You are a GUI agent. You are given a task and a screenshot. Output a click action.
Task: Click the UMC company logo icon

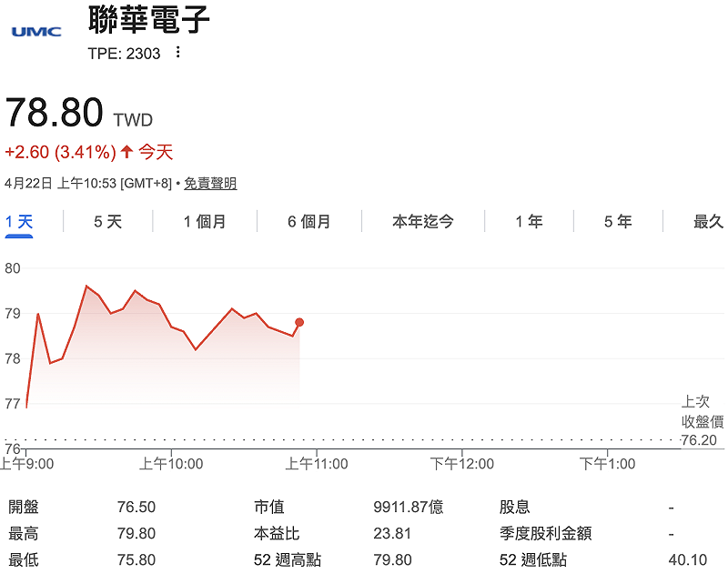(35, 29)
